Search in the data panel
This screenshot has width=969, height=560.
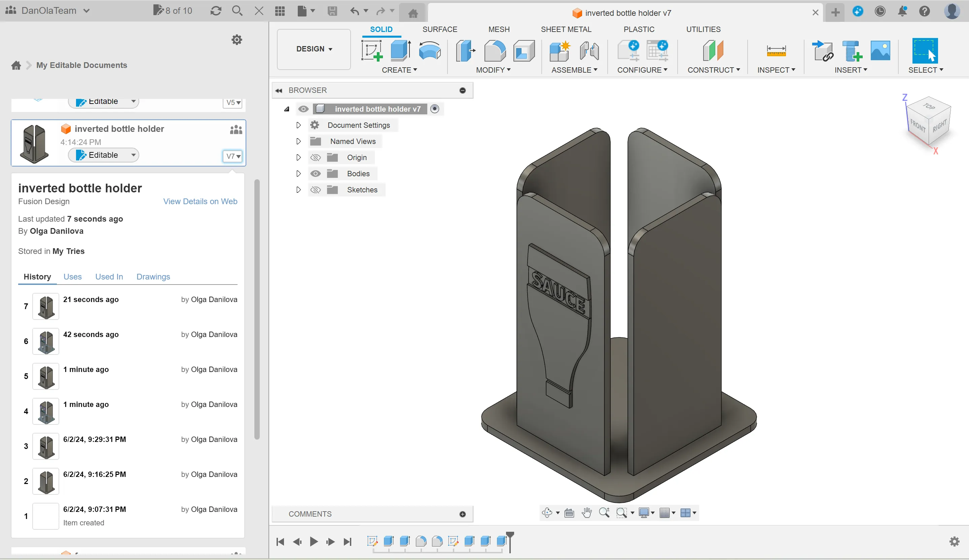pyautogui.click(x=237, y=11)
